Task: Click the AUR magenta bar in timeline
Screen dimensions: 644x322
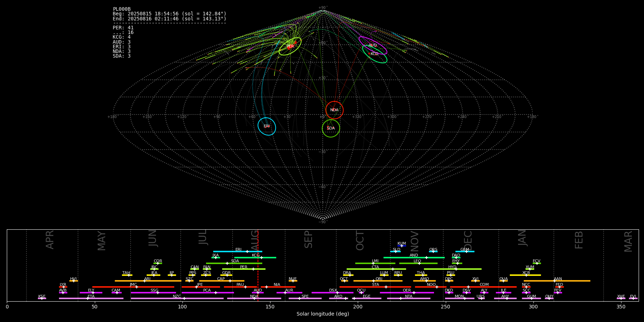Action: click(289, 293)
